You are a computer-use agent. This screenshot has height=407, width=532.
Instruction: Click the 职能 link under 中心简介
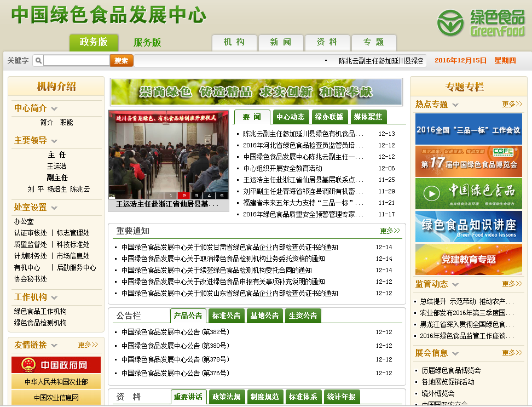pyautogui.click(x=67, y=123)
